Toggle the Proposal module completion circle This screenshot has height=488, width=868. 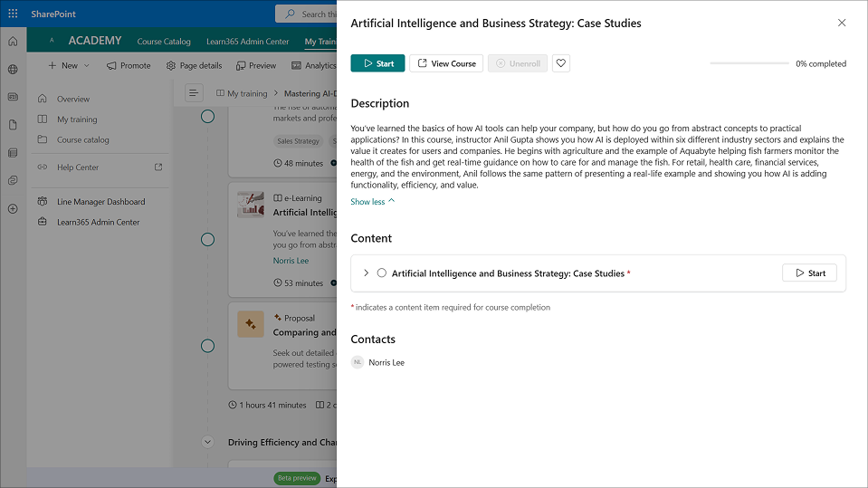click(207, 346)
